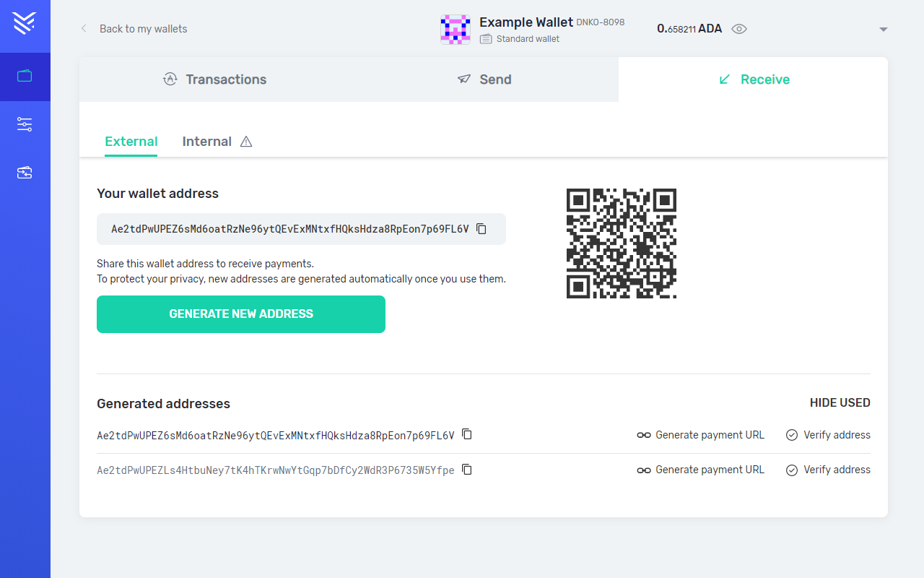Open the transfer funds sidebar icon
Viewport: 924px width, 578px height.
point(25,173)
